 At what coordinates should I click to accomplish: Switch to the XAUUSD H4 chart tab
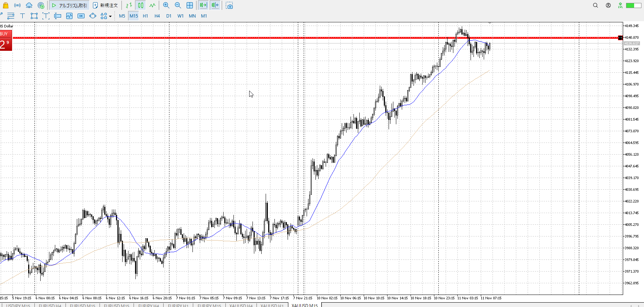pos(241,305)
